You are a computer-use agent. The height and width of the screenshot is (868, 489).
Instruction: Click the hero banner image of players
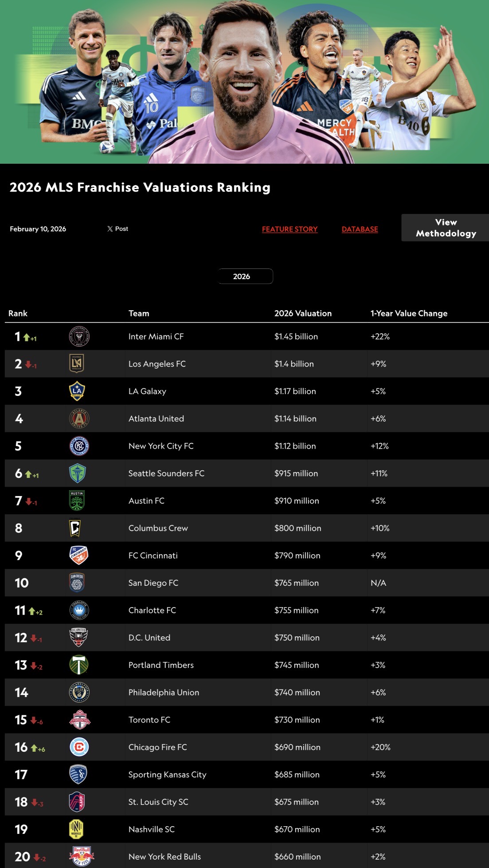pyautogui.click(x=244, y=82)
